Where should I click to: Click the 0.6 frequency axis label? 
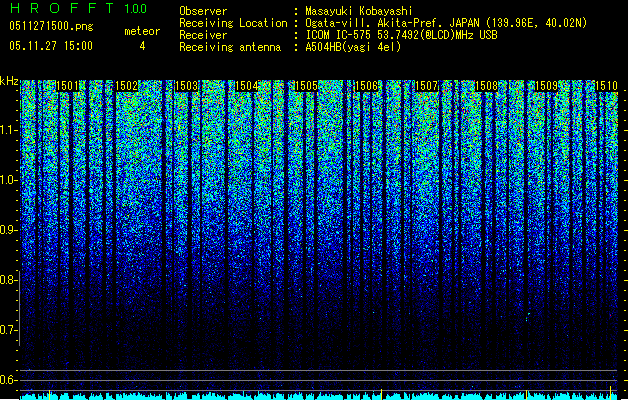pyautogui.click(x=8, y=380)
